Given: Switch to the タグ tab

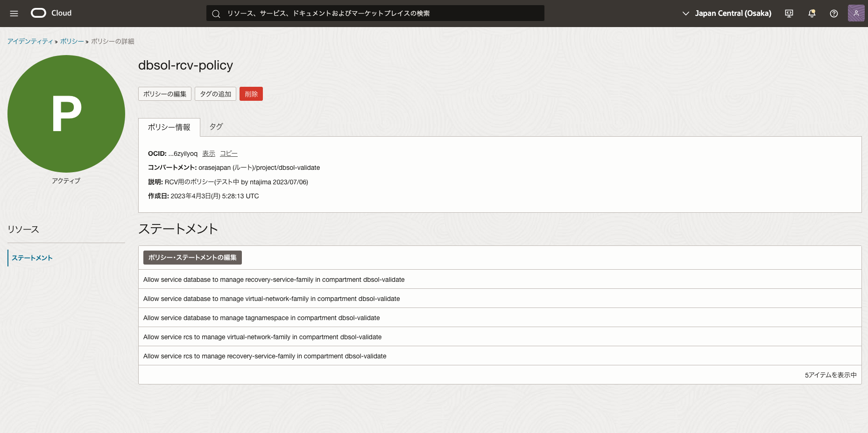Looking at the screenshot, I should 216,126.
